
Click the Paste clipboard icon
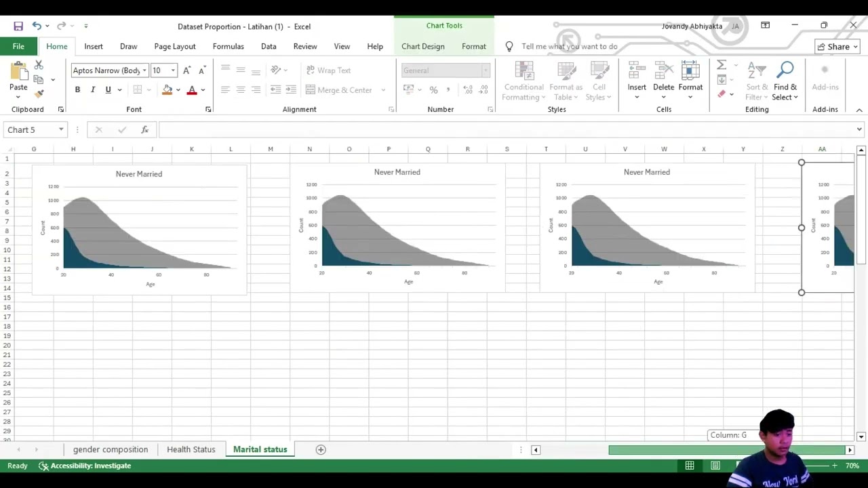(x=18, y=70)
